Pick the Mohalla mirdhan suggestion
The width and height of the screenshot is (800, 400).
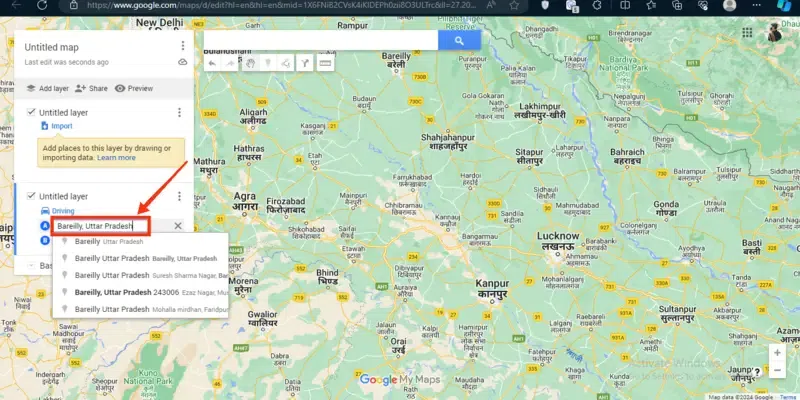coord(140,309)
